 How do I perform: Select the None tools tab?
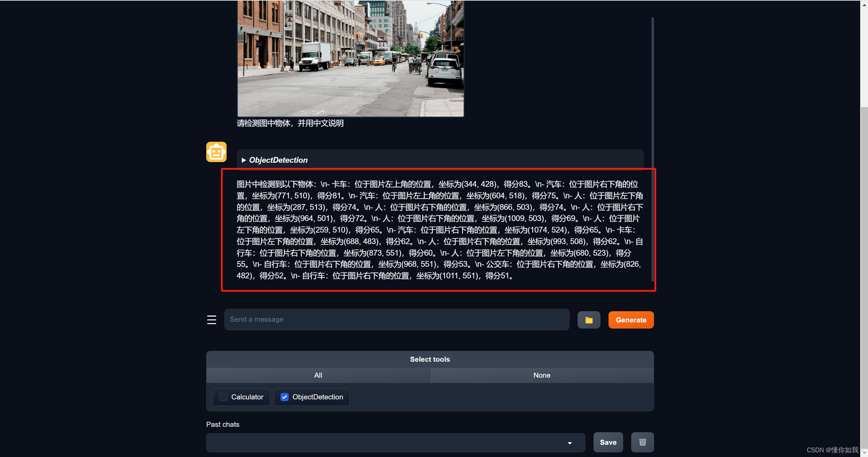pos(542,375)
